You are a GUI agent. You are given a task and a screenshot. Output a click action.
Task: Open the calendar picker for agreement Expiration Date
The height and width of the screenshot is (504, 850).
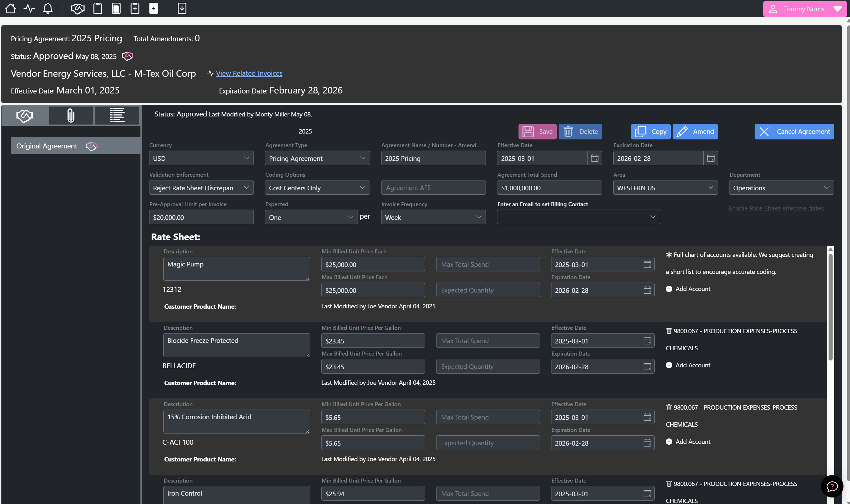pyautogui.click(x=711, y=158)
